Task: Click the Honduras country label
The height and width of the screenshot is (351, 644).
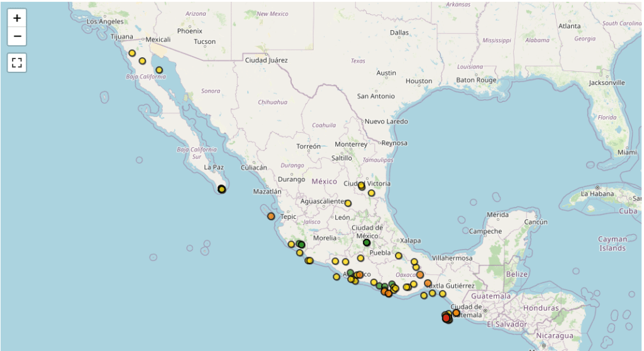Action: [x=541, y=308]
